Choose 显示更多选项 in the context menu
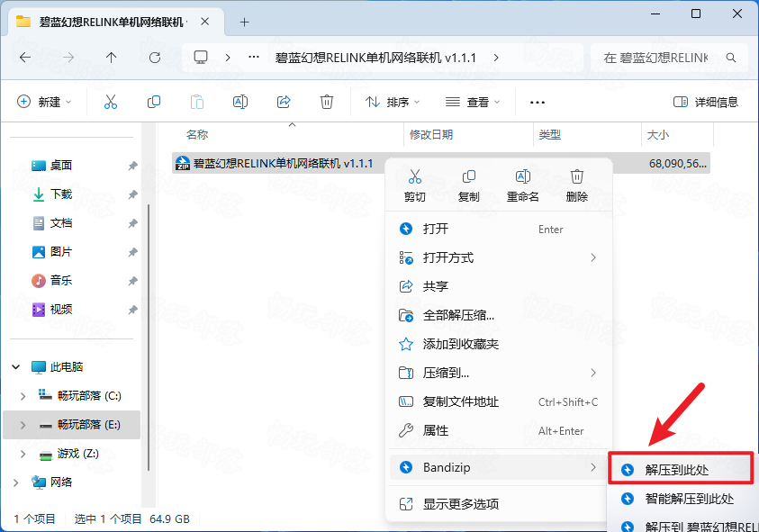Screen dimensions: 759x532 point(500,504)
